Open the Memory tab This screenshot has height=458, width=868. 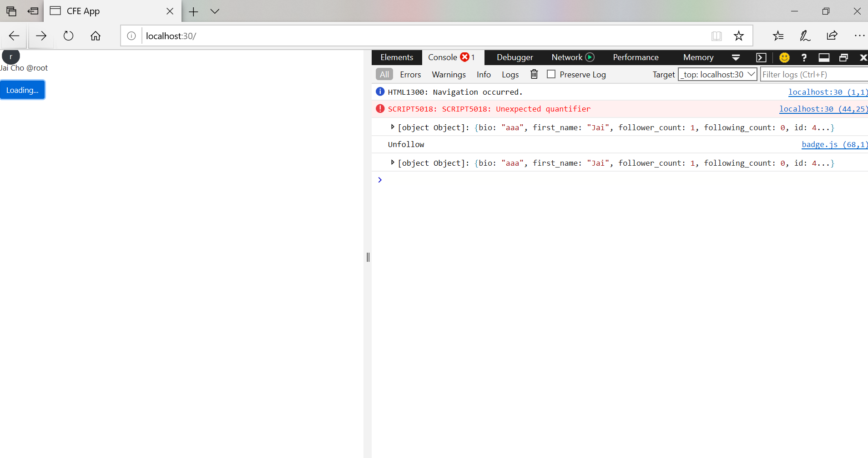(x=698, y=57)
